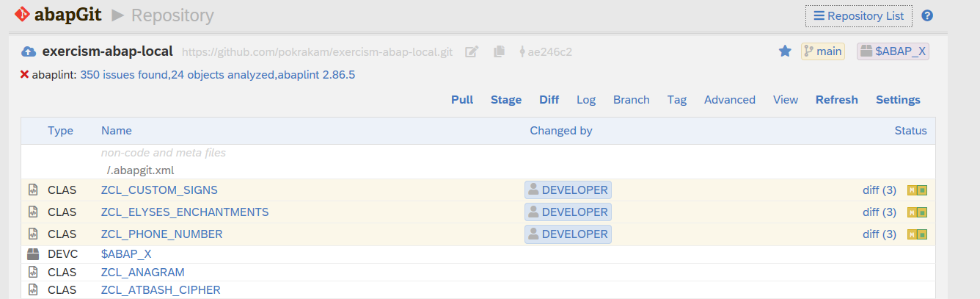Toggle the favorite star icon
This screenshot has height=299, width=980.
click(785, 51)
